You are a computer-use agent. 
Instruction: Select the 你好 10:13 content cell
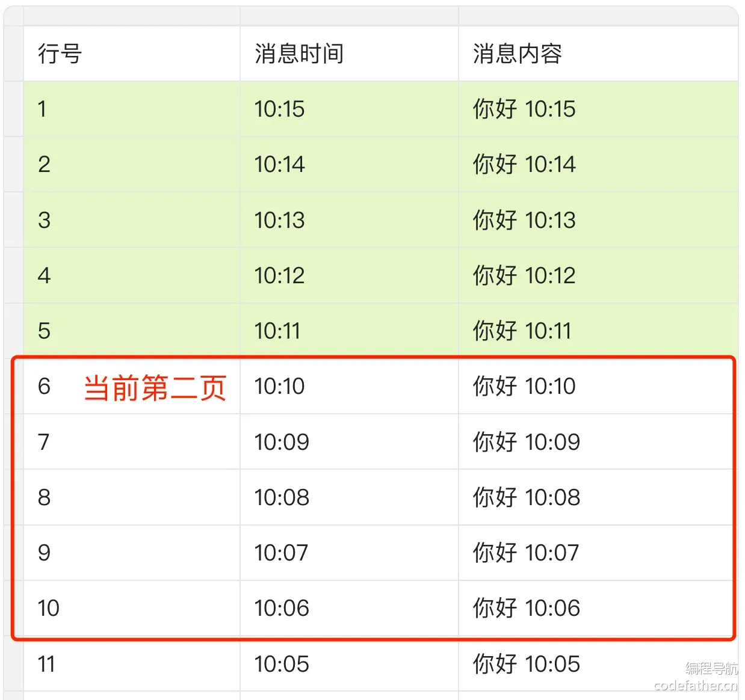pyautogui.click(x=598, y=220)
